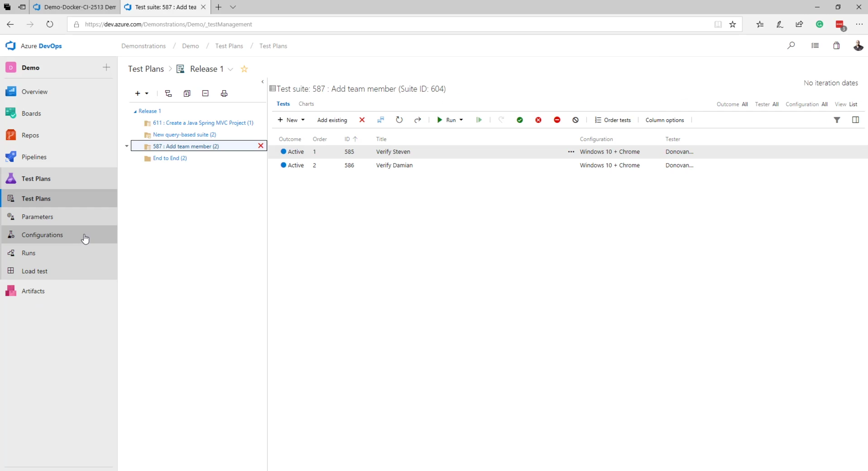Mark test not applicable icon
The height and width of the screenshot is (471, 868).
pyautogui.click(x=576, y=120)
